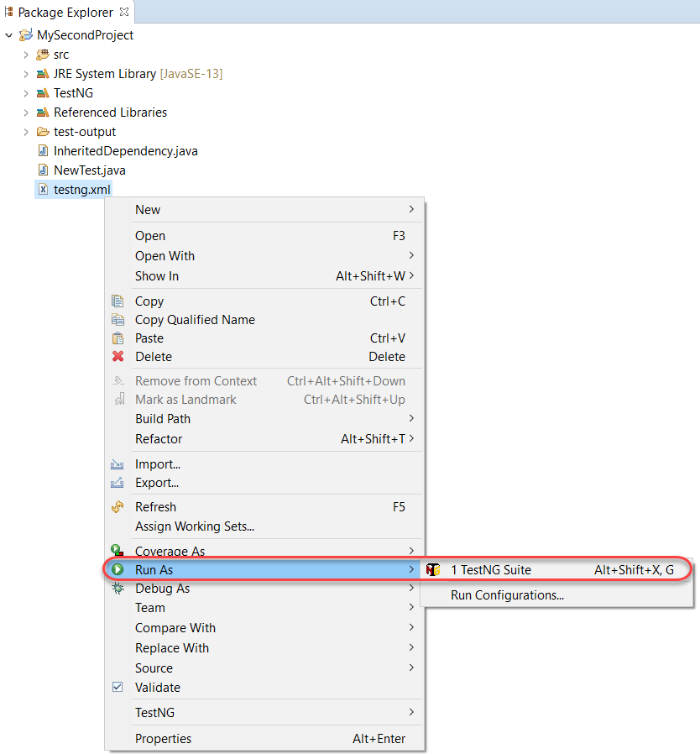Open the Open With submenu arrow

click(411, 255)
